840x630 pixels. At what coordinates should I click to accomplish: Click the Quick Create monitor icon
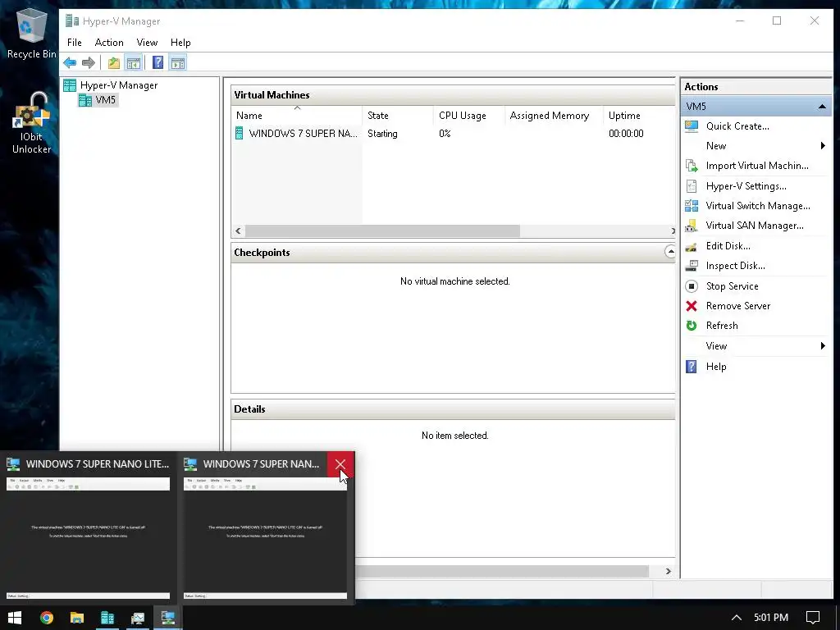click(692, 126)
